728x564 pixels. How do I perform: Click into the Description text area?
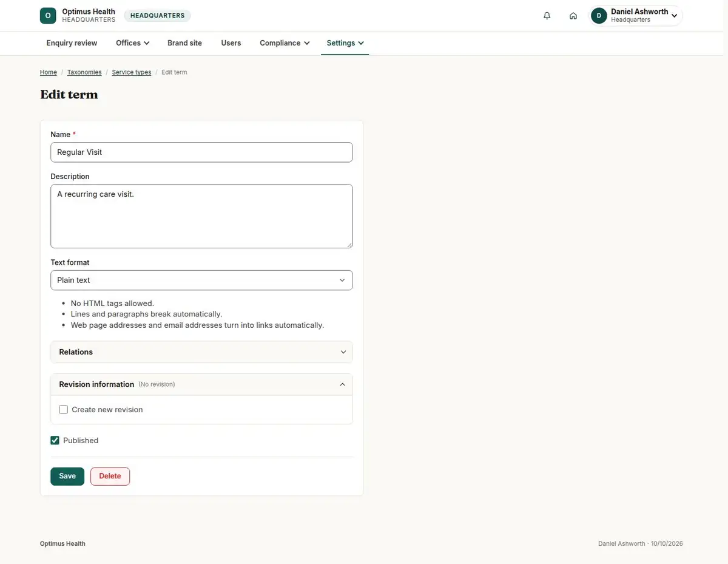coord(201,216)
